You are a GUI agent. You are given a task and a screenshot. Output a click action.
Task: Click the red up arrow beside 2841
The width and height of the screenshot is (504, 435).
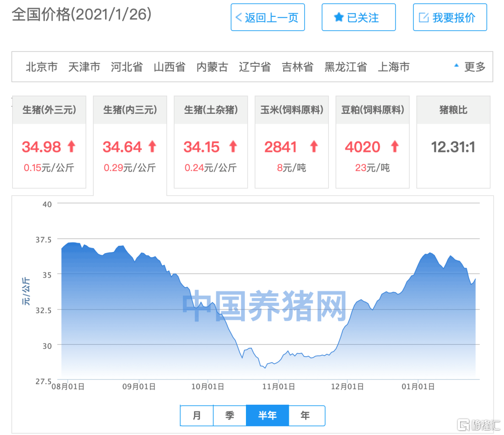314,146
